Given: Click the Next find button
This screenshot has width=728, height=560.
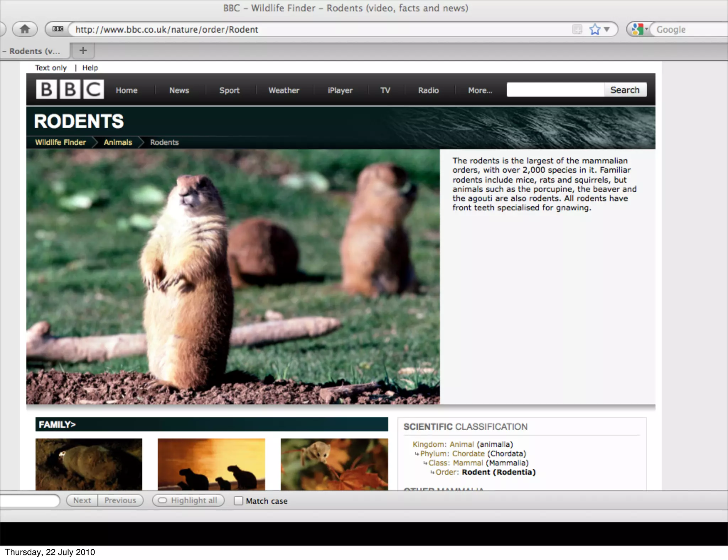Looking at the screenshot, I should (x=82, y=500).
